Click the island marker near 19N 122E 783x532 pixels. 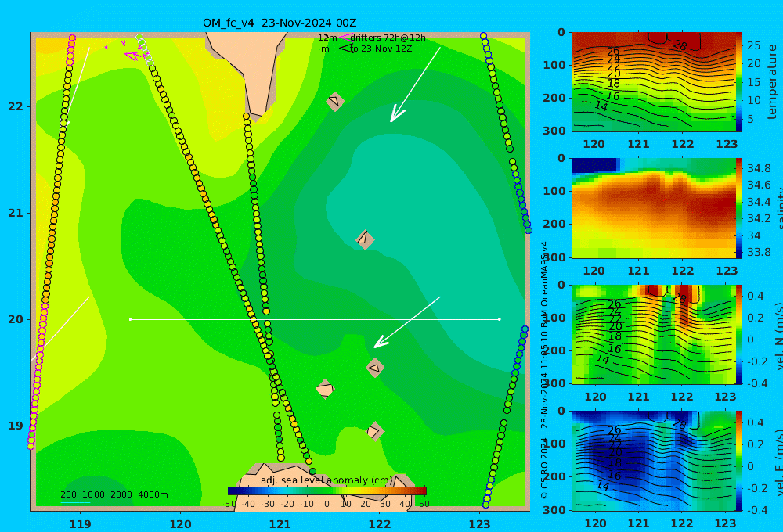(x=375, y=431)
